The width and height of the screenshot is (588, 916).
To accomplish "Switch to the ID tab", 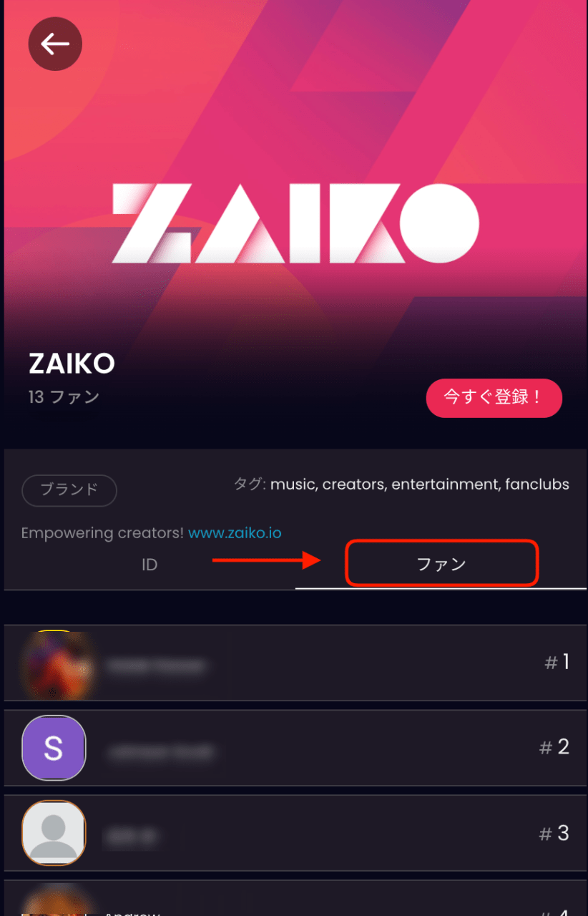I will [x=150, y=565].
